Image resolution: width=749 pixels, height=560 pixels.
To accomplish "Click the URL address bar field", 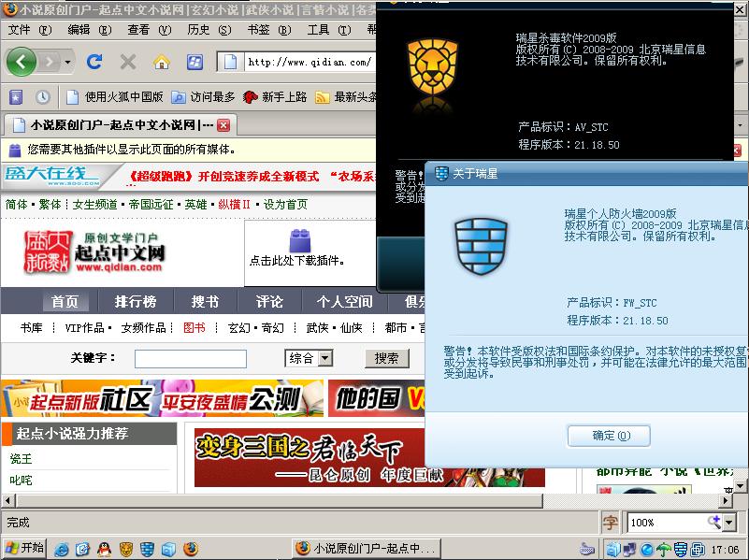I will tap(310, 62).
